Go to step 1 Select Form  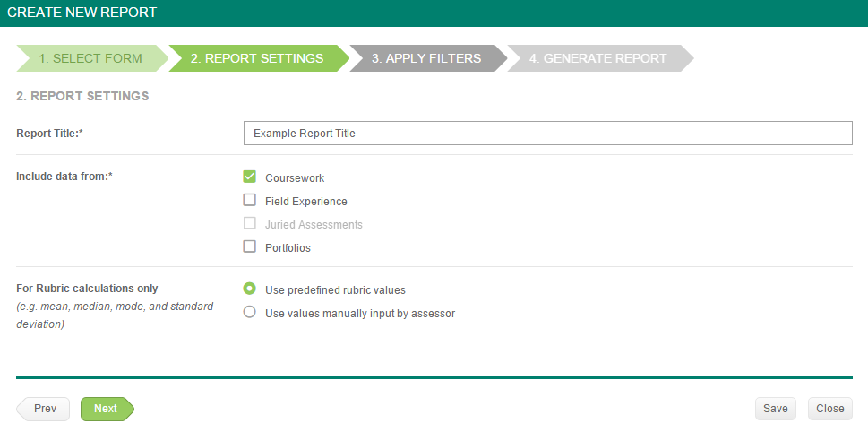click(x=91, y=58)
